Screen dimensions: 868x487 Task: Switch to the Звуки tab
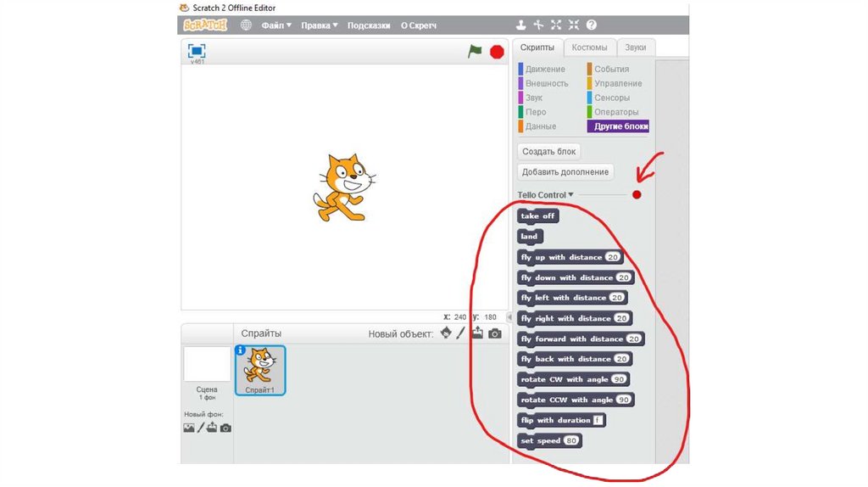(x=636, y=48)
